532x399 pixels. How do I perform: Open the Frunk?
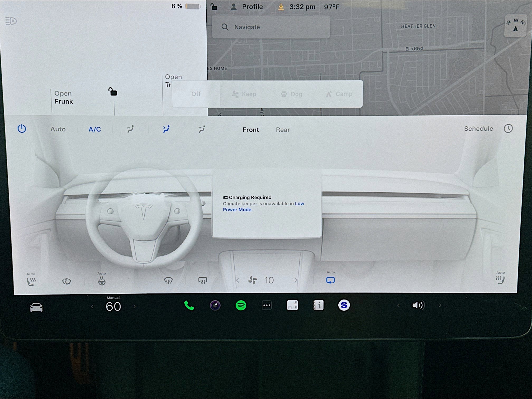64,97
